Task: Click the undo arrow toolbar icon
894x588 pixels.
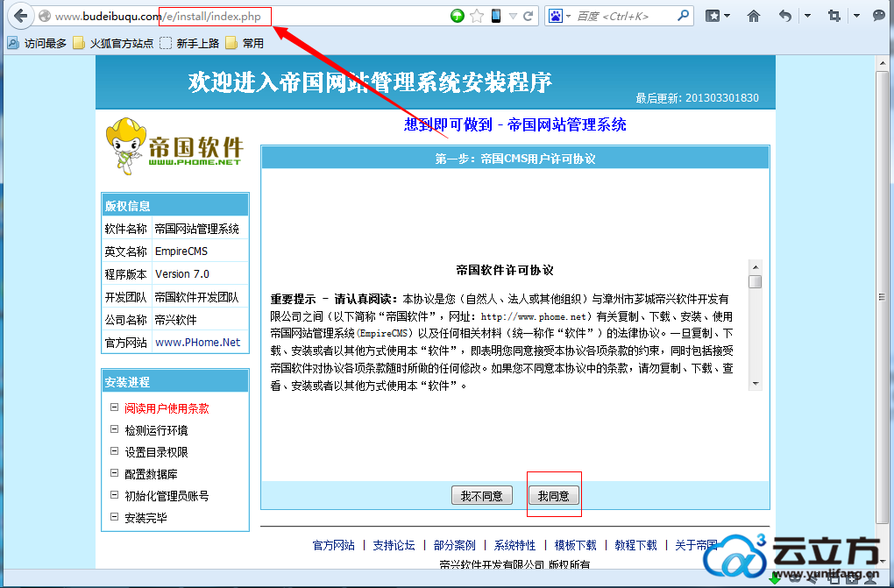Action: (x=785, y=16)
